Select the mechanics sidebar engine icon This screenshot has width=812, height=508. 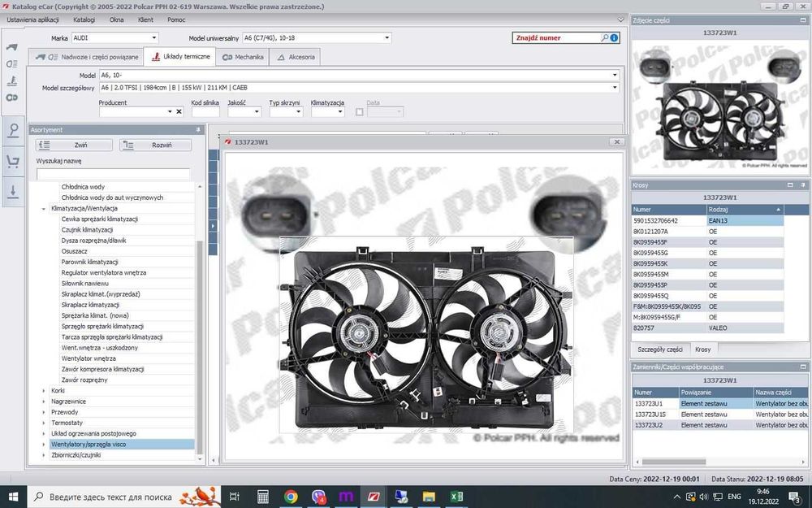(12, 98)
